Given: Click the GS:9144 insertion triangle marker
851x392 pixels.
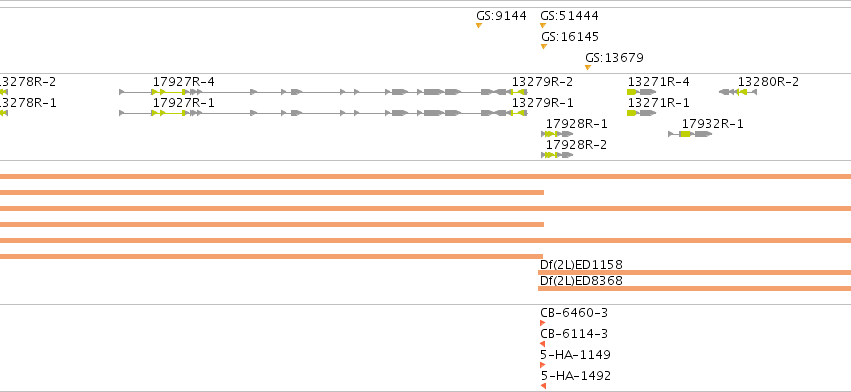Looking at the screenshot, I should tap(479, 26).
